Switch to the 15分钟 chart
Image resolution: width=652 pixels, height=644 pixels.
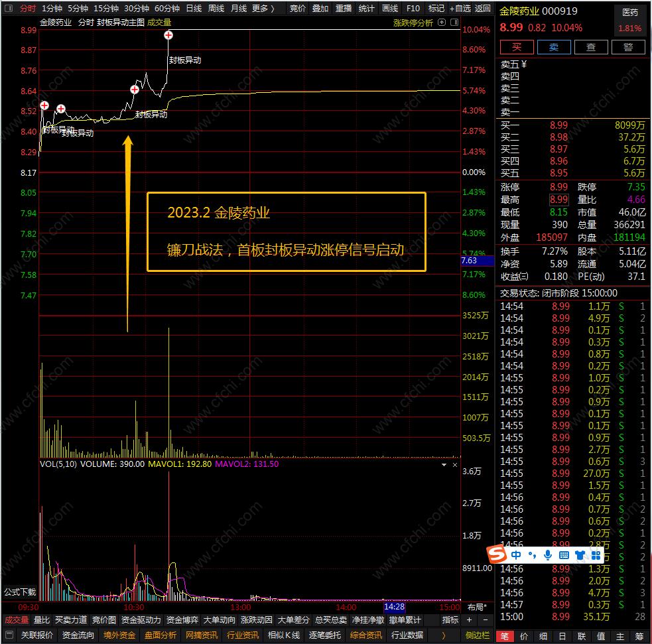(106, 9)
